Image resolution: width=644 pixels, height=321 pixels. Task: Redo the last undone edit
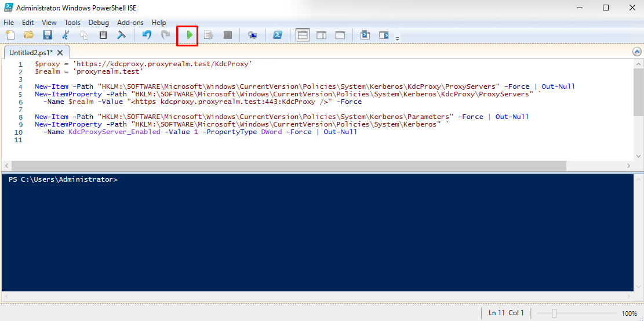[x=166, y=35]
